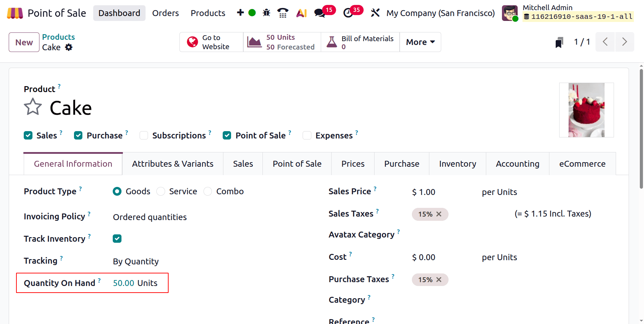Open the debug bug icon

(266, 13)
